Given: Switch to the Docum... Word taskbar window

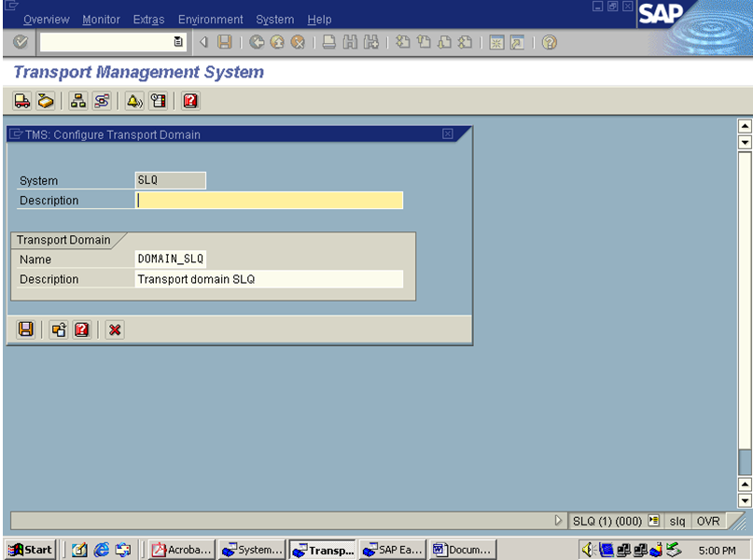Looking at the screenshot, I should (x=463, y=550).
